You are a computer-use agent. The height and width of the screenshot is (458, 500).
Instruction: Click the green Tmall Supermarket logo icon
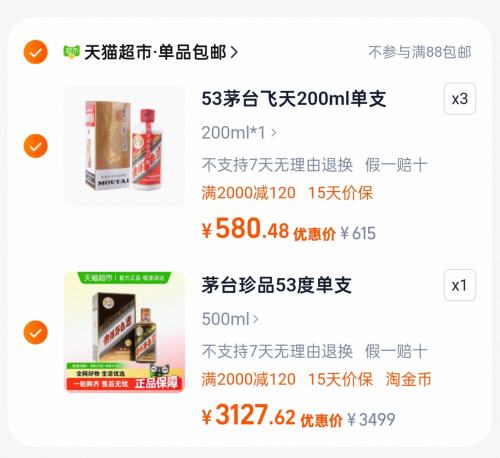[71, 52]
